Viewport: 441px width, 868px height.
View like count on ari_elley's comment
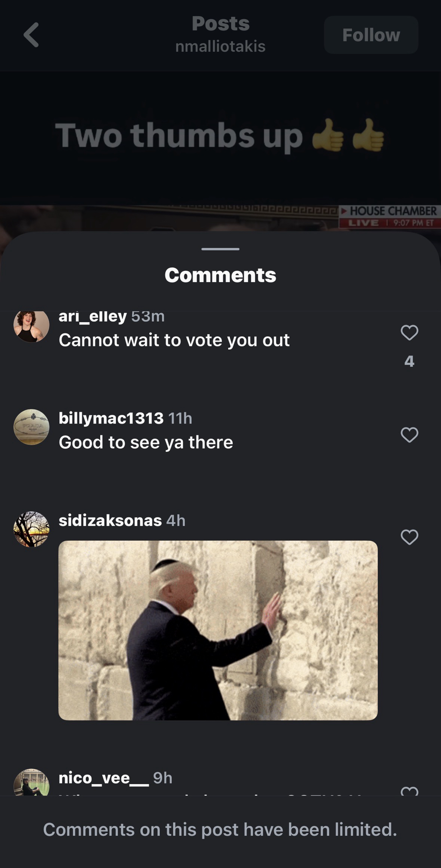tap(409, 362)
